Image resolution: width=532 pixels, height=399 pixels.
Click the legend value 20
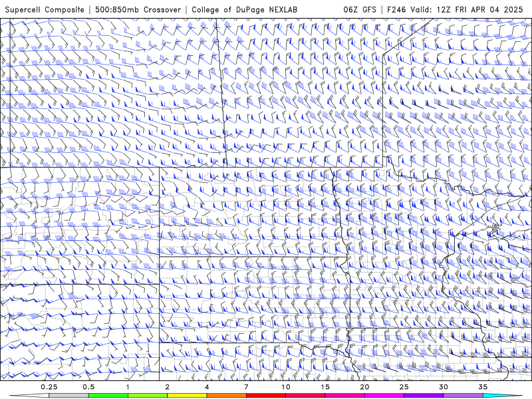tap(364, 387)
